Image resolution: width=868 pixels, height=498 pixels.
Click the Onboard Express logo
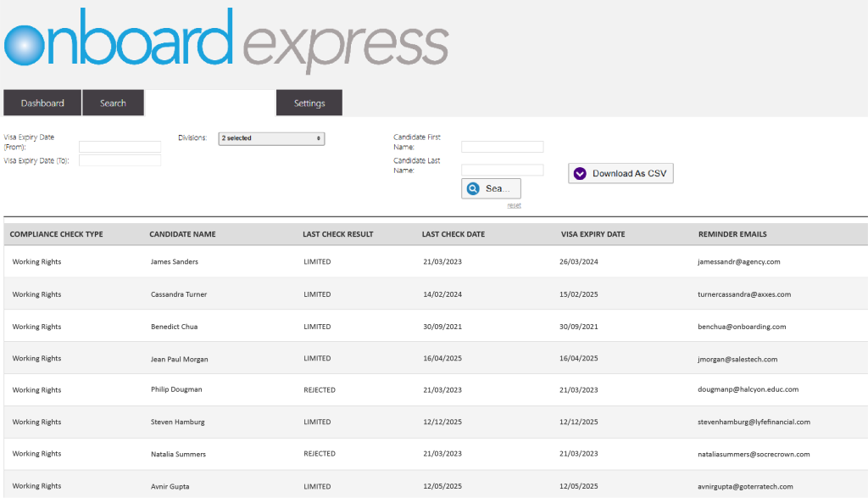pos(226,40)
